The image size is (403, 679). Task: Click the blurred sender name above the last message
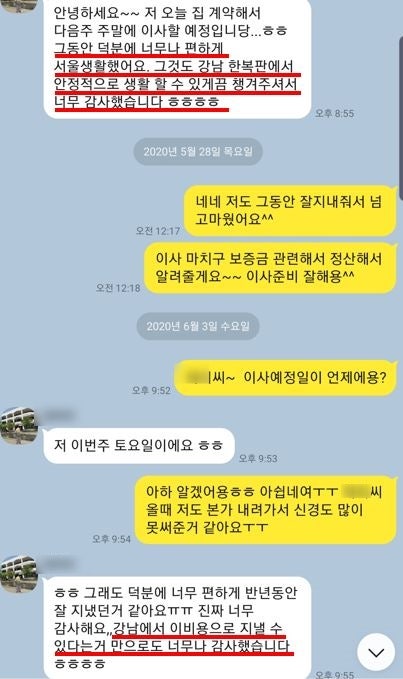(x=61, y=564)
